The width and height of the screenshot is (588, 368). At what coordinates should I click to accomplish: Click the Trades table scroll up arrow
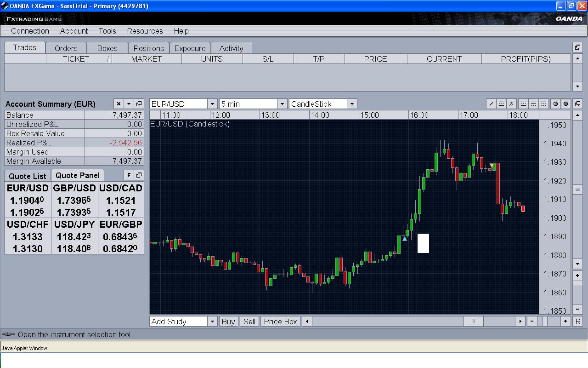[578, 59]
